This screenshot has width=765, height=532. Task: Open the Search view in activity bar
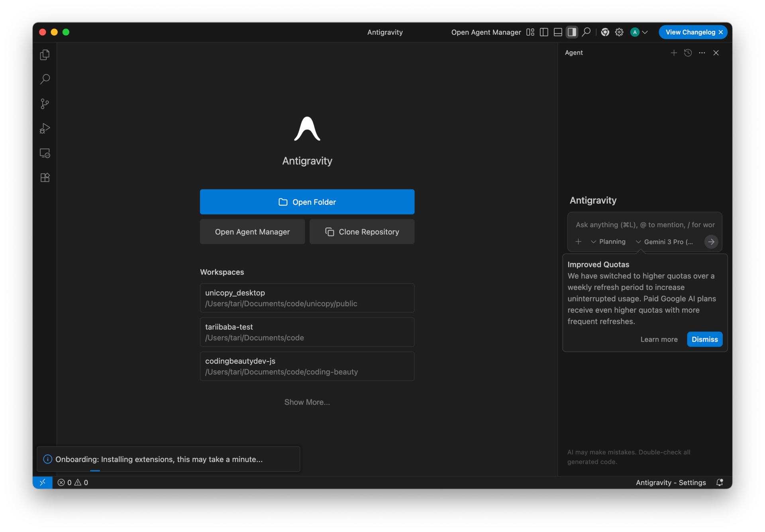pos(45,79)
